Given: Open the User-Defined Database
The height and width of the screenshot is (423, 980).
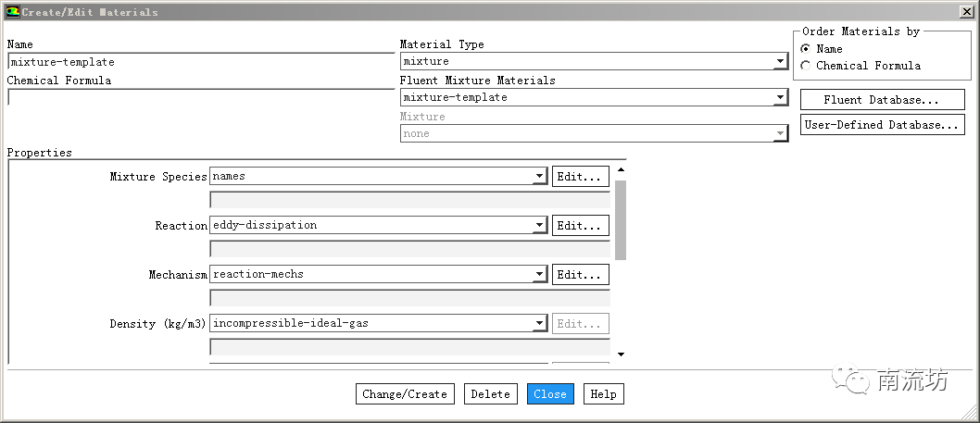Looking at the screenshot, I should 882,125.
